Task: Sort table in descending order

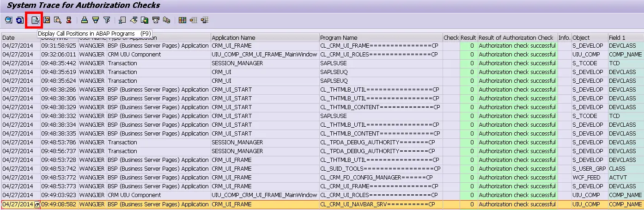Action: pyautogui.click(x=95, y=20)
